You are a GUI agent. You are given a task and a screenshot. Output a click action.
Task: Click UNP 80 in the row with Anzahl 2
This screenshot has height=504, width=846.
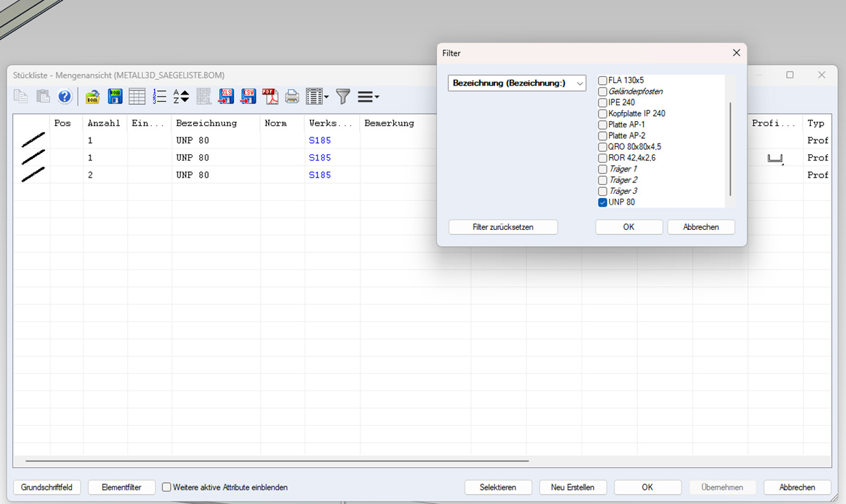(192, 175)
